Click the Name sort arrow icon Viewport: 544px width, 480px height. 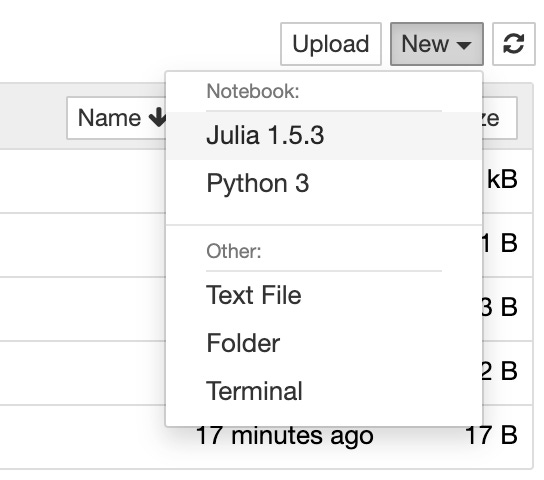(157, 117)
